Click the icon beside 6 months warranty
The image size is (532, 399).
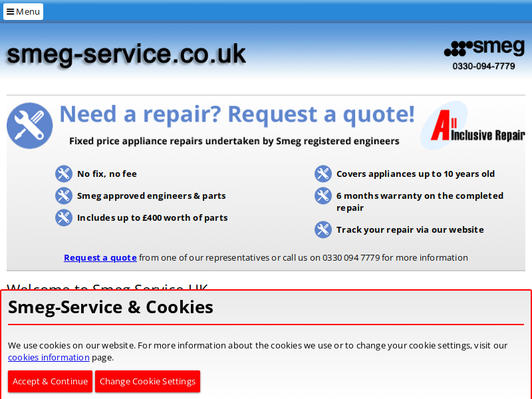(323, 196)
